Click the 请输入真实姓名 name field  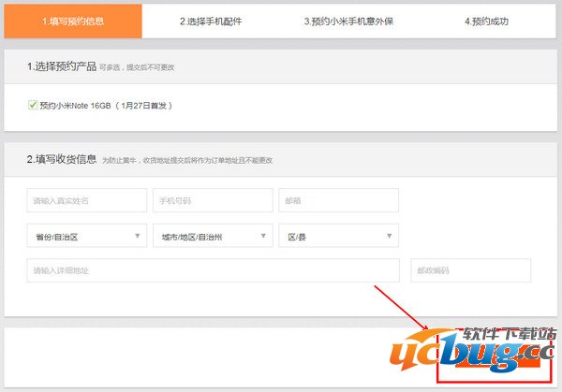(x=86, y=201)
